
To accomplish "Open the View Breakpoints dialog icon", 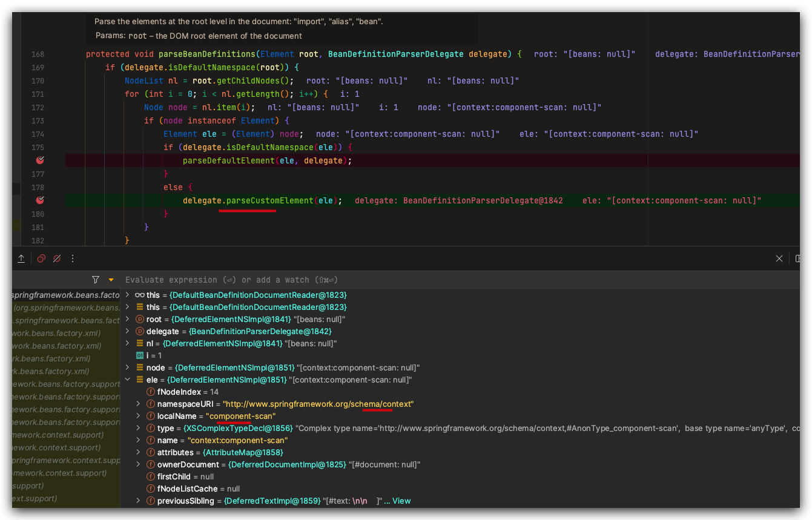I will pos(41,258).
